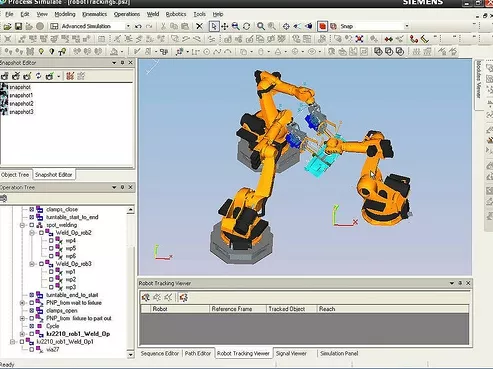Click the refresh snapshot icon in Snapshot Editor

pyautogui.click(x=38, y=76)
